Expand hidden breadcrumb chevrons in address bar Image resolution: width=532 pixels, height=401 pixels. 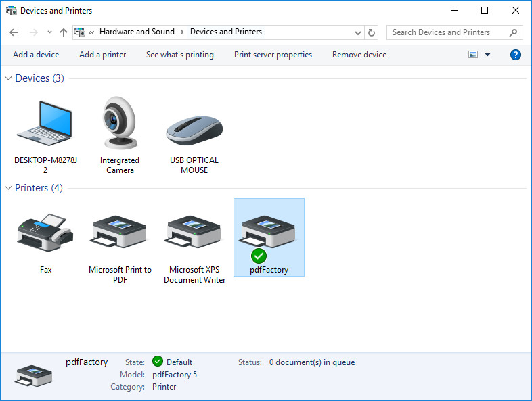(x=91, y=32)
